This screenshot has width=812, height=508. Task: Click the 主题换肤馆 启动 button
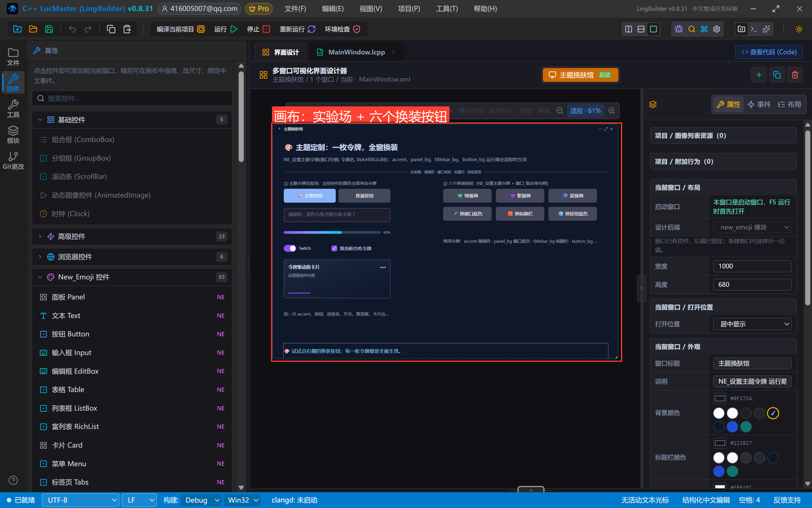(580, 75)
